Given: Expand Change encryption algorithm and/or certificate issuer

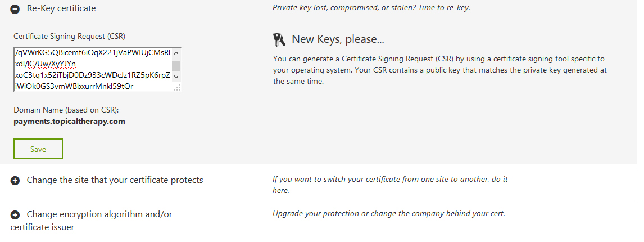Looking at the screenshot, I should point(15,215).
